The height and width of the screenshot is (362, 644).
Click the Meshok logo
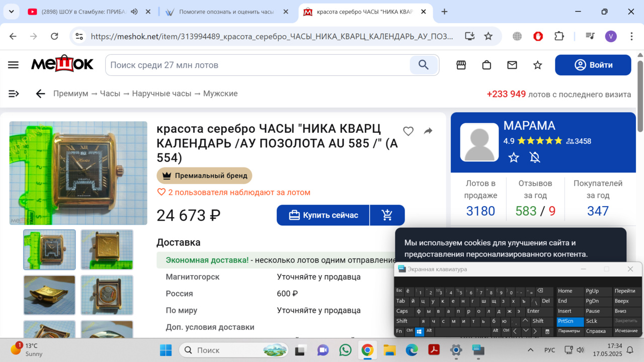(x=62, y=64)
